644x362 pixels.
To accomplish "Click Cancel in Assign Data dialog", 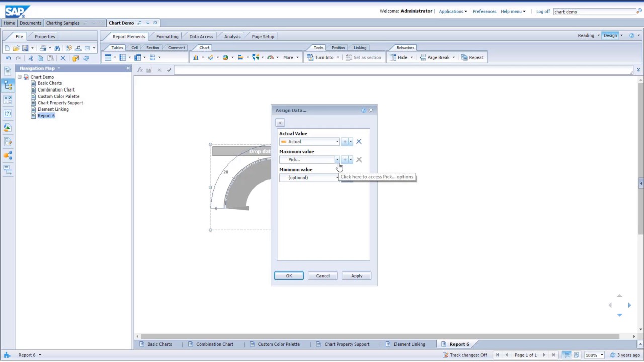I will coord(323,276).
